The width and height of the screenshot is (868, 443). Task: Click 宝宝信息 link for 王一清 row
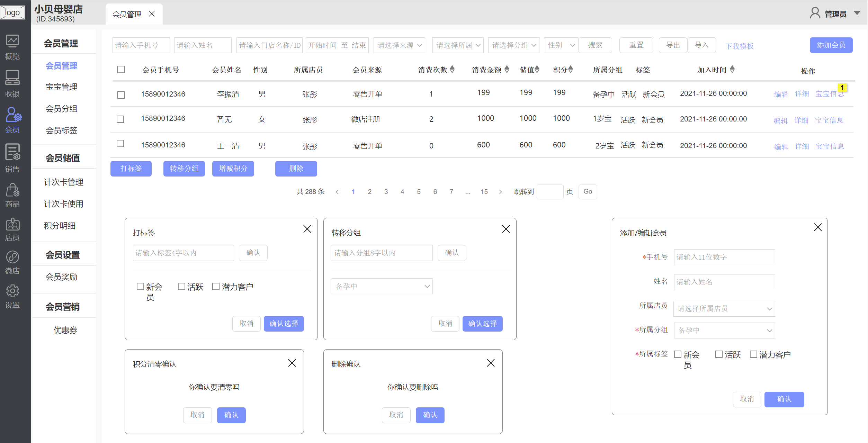[830, 146]
